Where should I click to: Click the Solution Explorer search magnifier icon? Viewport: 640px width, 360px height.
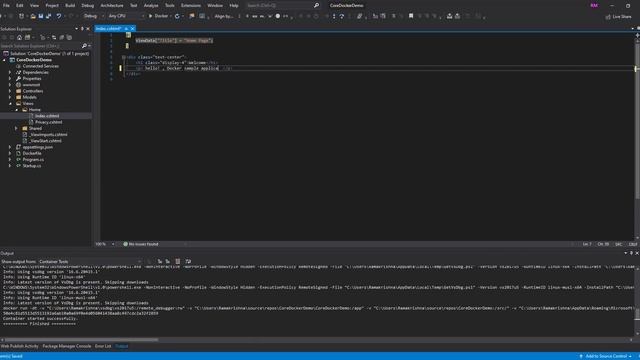[x=84, y=46]
